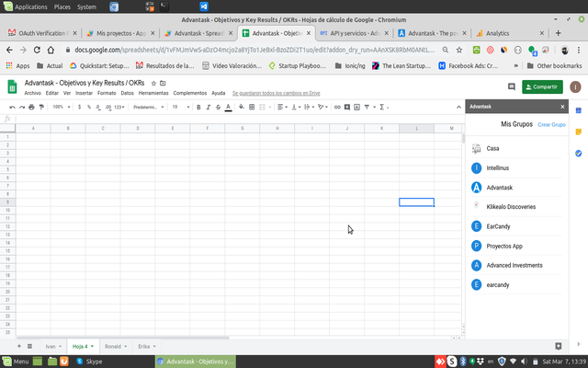588x368 pixels.
Task: Insert a link with chain icon
Action: tap(337, 107)
